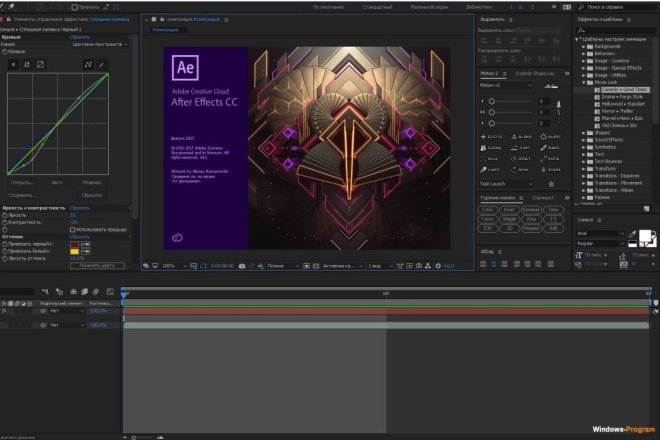Viewport: 660px width, 440px height.
Task: Click the eyedropper in the Character panel
Action: point(632,234)
